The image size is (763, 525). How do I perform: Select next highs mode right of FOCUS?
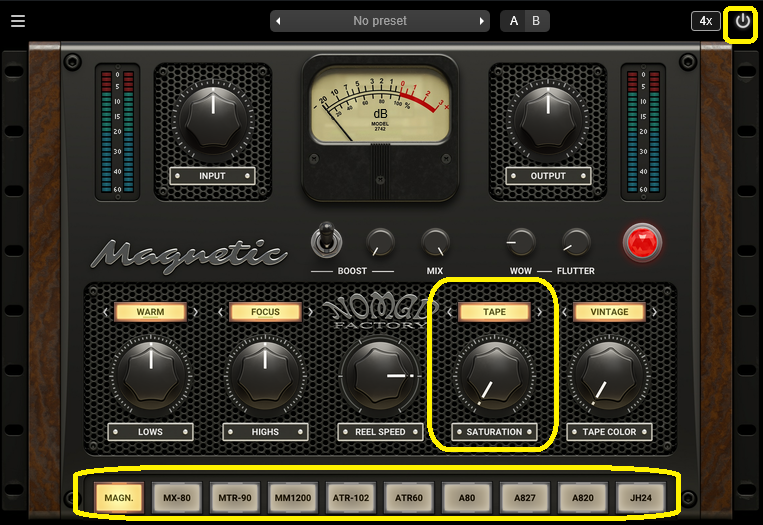click(310, 312)
